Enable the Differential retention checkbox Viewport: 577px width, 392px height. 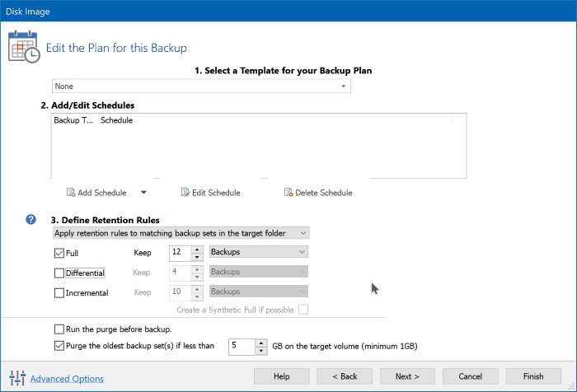click(59, 273)
